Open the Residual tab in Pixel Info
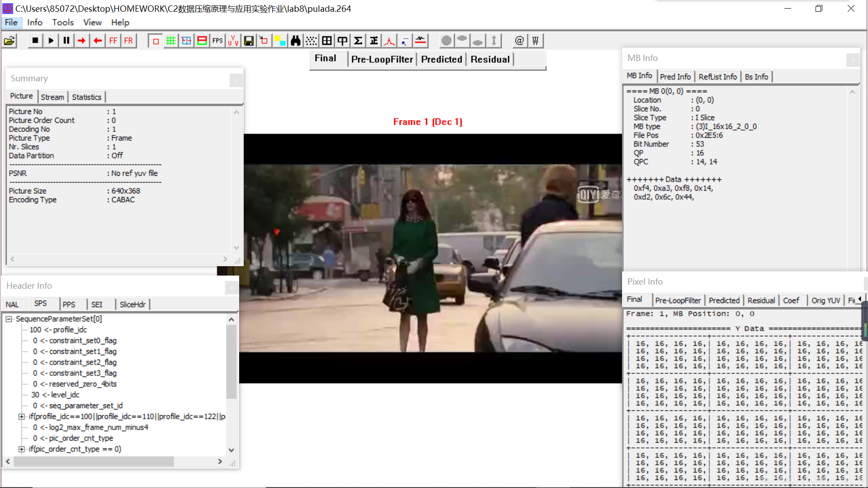868x488 pixels. click(x=761, y=300)
